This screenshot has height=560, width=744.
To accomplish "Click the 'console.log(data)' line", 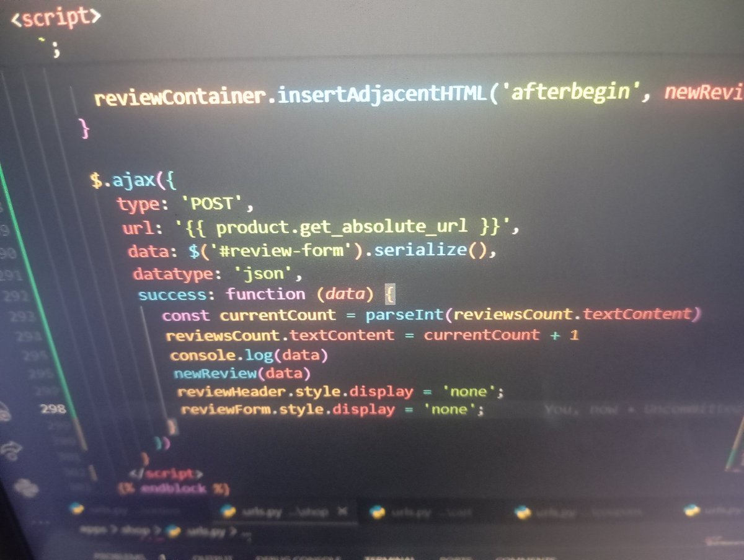I will coord(249,355).
